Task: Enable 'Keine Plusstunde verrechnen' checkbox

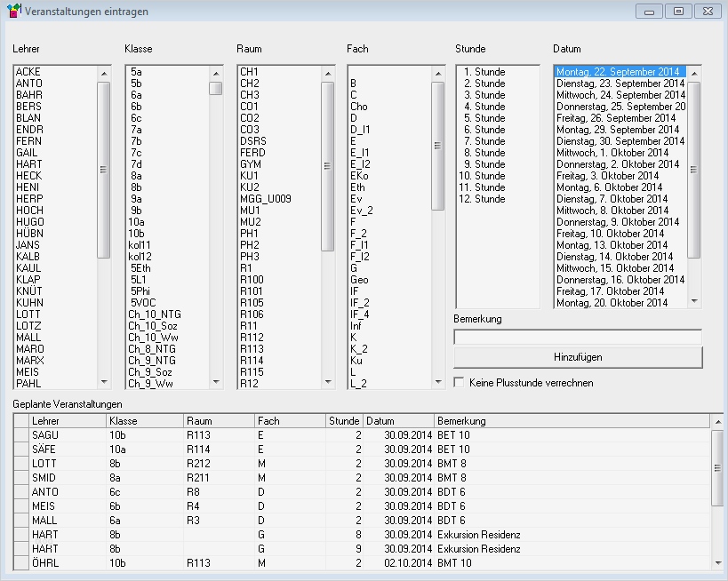Action: (460, 383)
